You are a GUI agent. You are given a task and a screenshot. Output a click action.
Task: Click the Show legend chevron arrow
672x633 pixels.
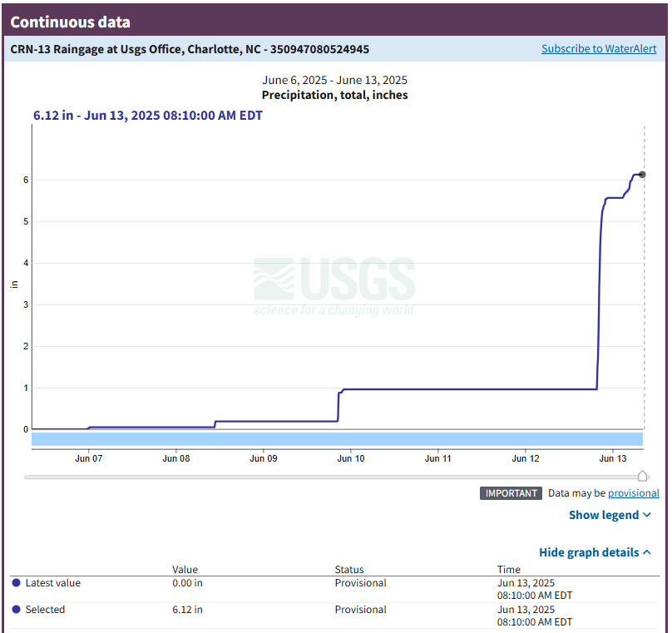(x=647, y=515)
